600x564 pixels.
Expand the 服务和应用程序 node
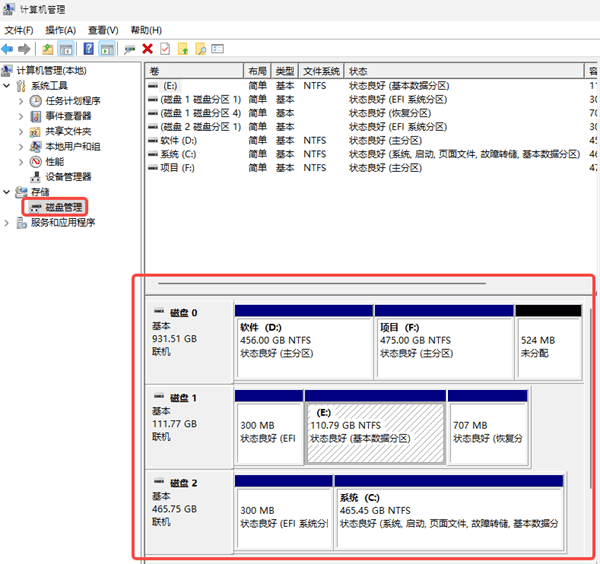click(7, 223)
